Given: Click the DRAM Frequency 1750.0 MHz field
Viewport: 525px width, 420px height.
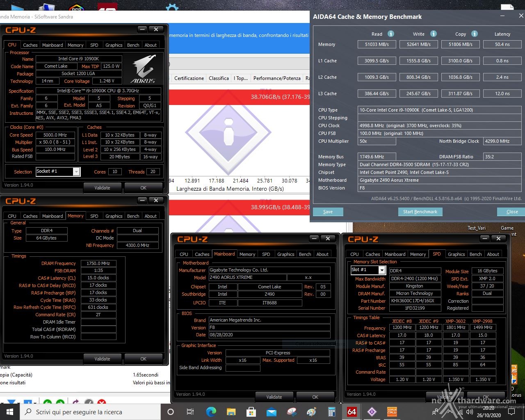Looking at the screenshot, I should (x=98, y=263).
